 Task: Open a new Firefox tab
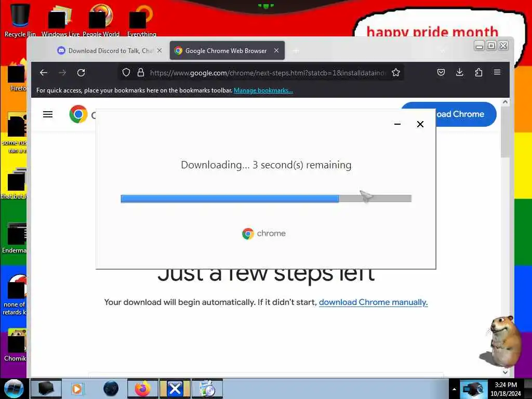296,51
